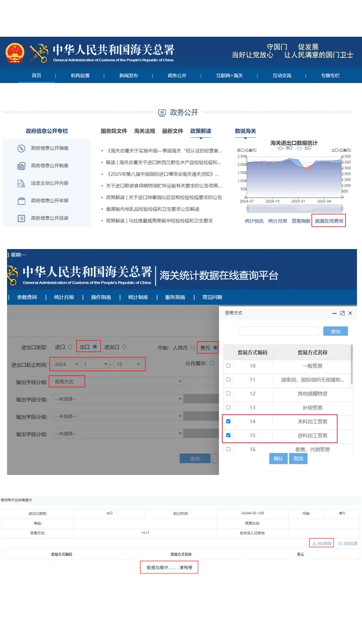Click the dialog list vertical scrollbar

(x=351, y=365)
